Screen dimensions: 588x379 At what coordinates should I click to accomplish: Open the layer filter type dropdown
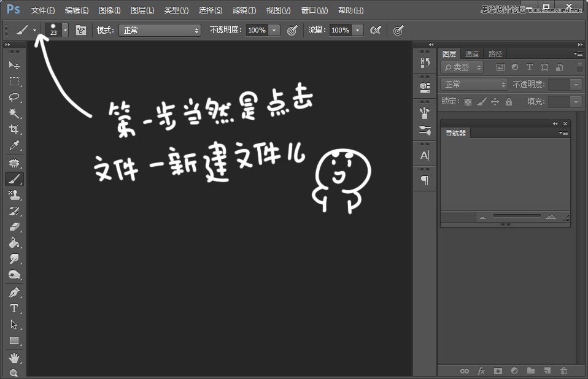(462, 67)
